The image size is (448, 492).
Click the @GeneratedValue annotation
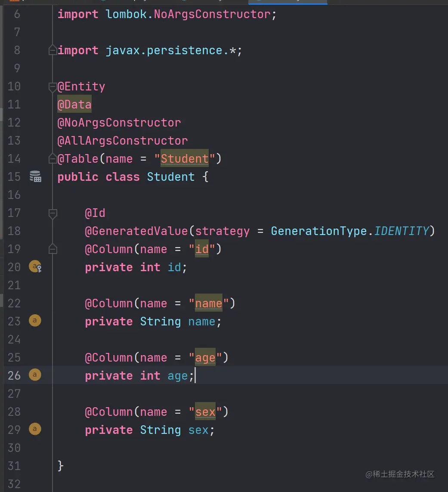tap(136, 231)
